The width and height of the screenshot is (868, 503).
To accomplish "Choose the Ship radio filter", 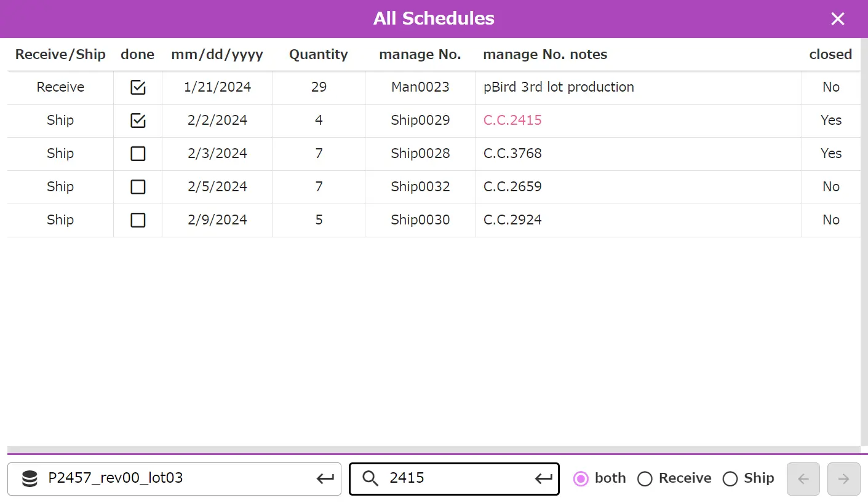I will pos(730,478).
